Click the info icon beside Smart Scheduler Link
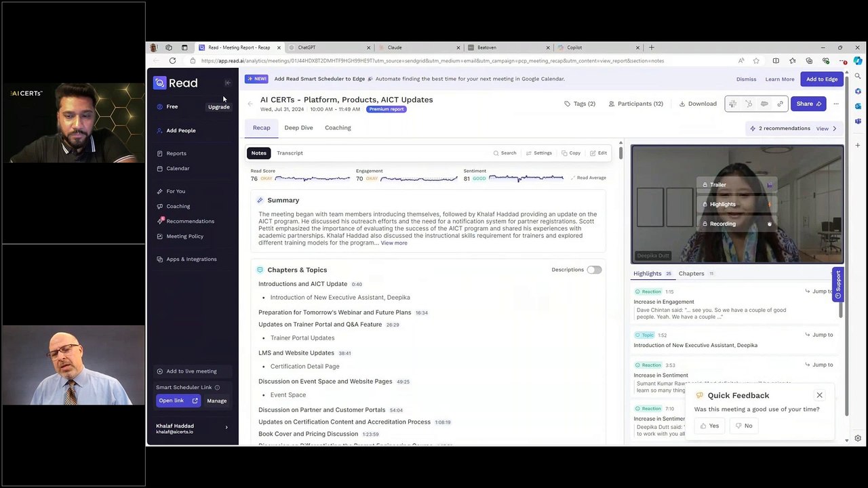868x488 pixels. [x=217, y=388]
